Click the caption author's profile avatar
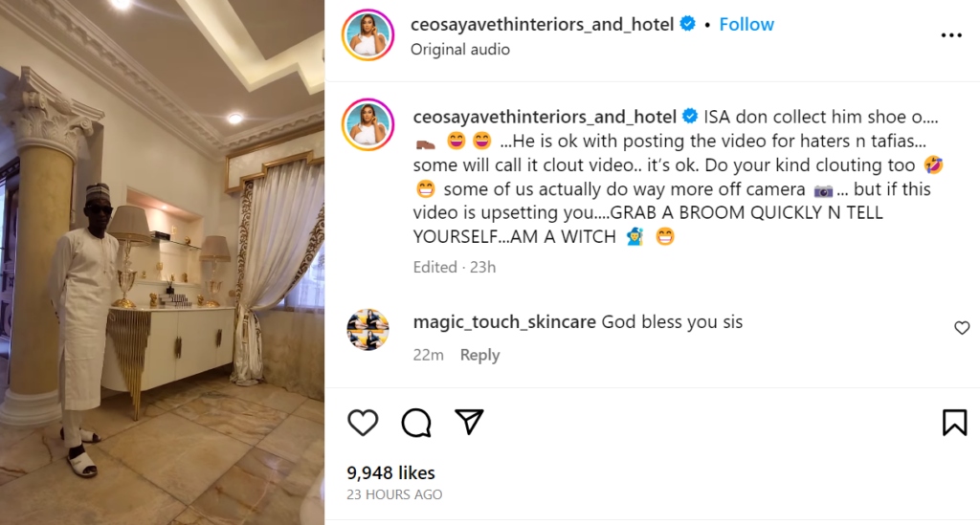This screenshot has width=980, height=525. [x=367, y=123]
